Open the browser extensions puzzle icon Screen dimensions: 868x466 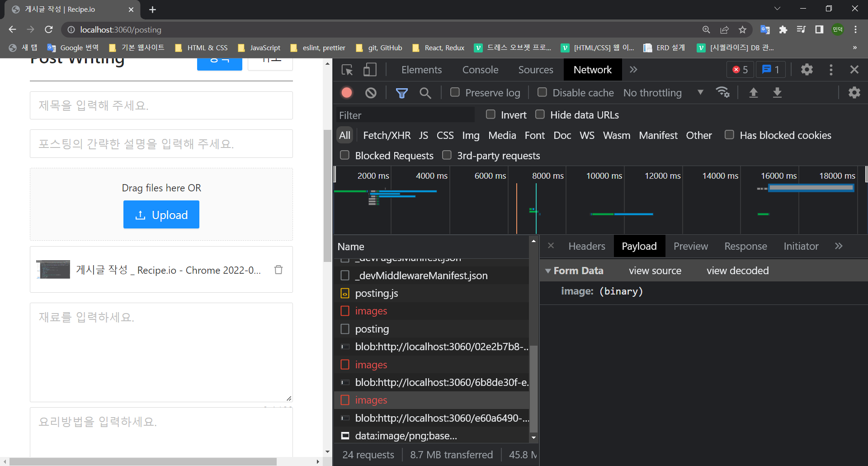(x=783, y=29)
